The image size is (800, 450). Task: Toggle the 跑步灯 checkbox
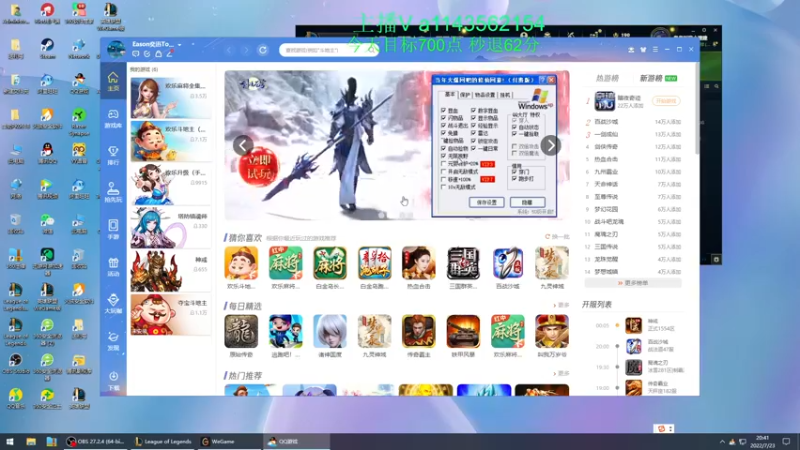tap(514, 179)
